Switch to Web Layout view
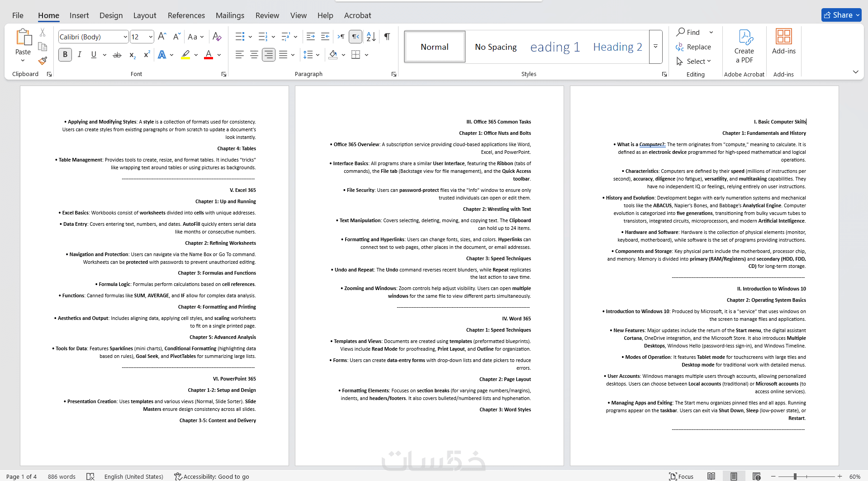The height and width of the screenshot is (481, 868). 756,476
